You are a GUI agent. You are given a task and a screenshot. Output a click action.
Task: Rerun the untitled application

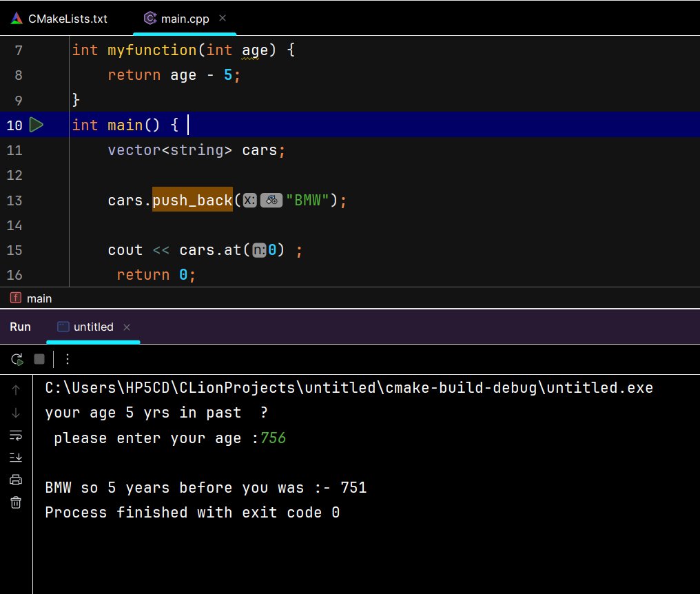[17, 359]
